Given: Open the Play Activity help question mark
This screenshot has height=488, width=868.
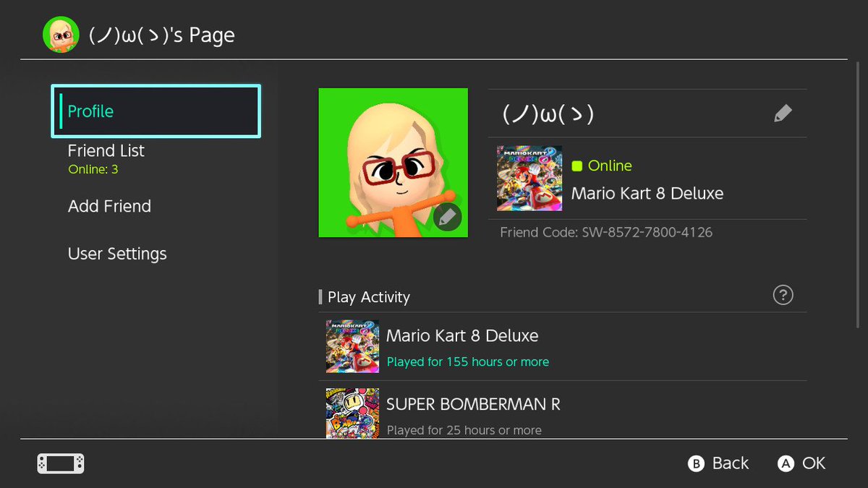Looking at the screenshot, I should pos(783,295).
